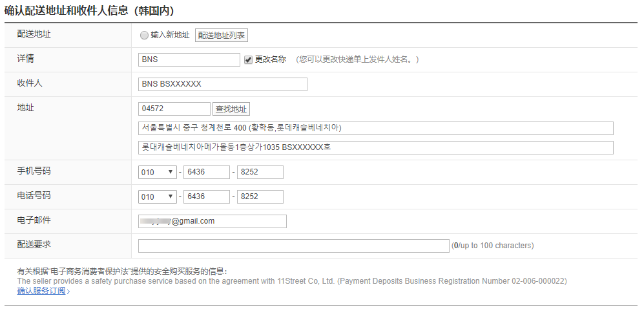Select the 输入新地址 radio button
This screenshot has height=318, width=644.
(x=144, y=36)
